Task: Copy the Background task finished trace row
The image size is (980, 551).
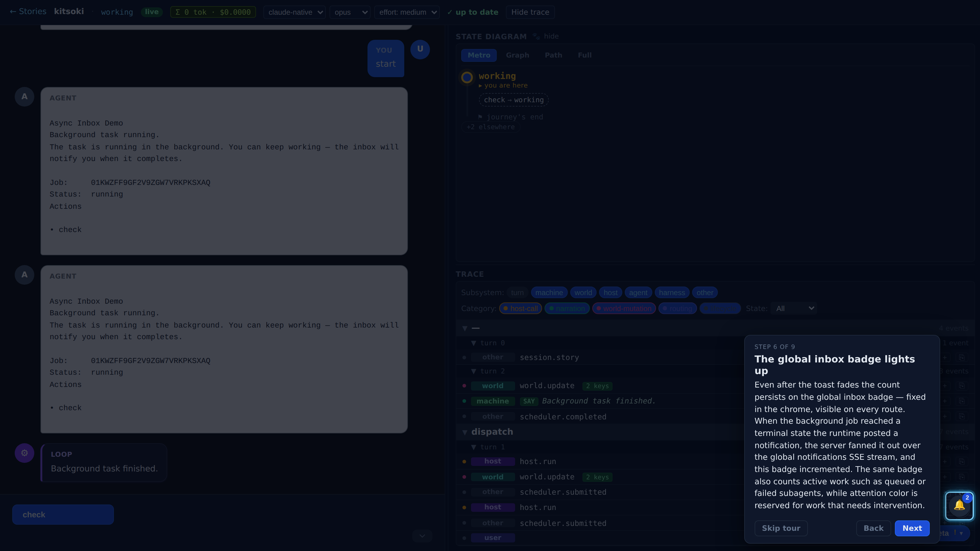Action: 961,401
